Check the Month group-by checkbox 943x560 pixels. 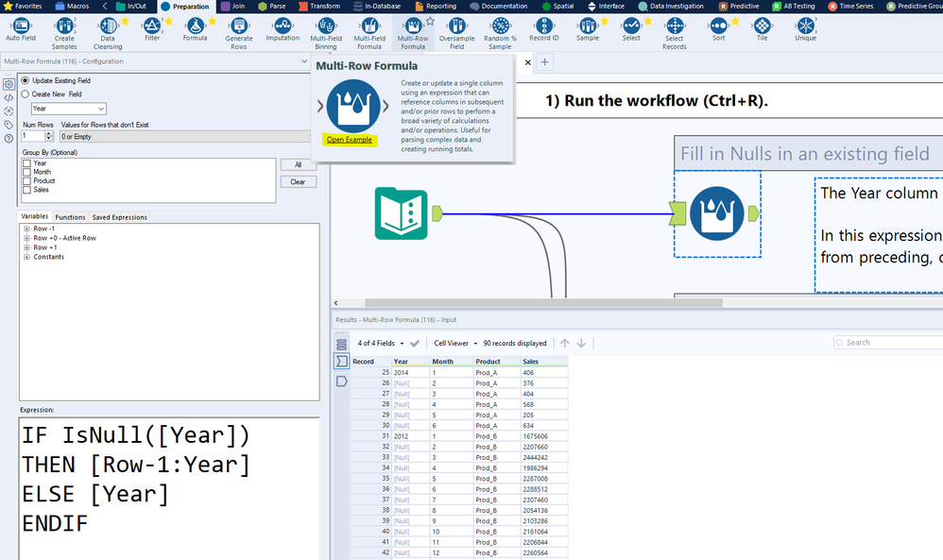point(26,173)
